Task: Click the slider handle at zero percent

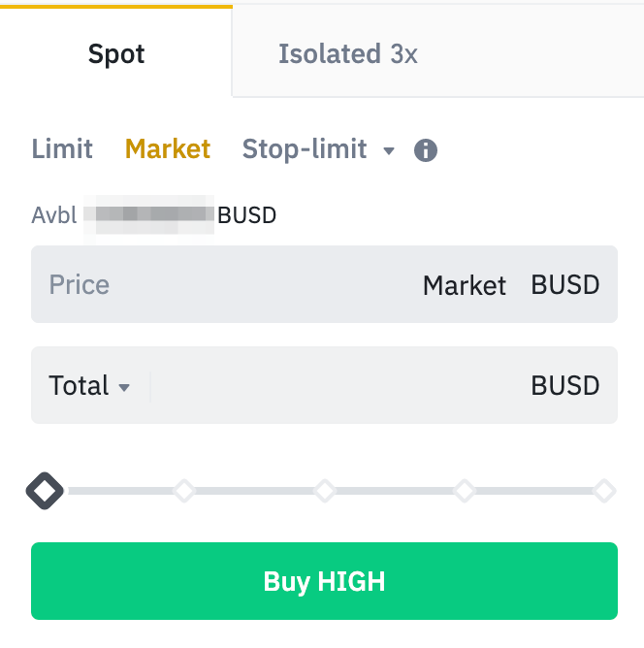Action: [45, 491]
